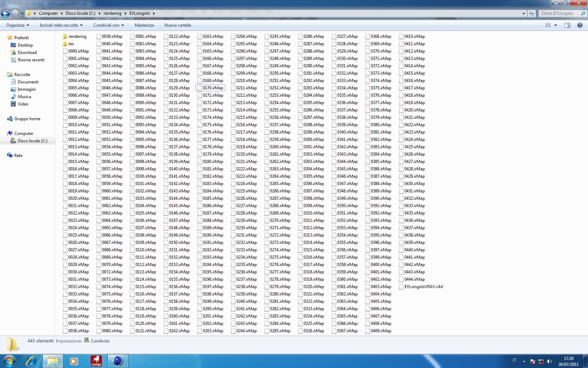The image size is (588, 368).
Task: Open address bar history dropdown arrow
Action: (x=524, y=13)
